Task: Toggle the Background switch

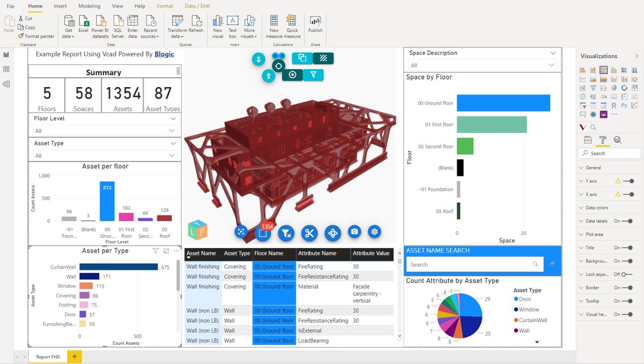Action: [x=628, y=261]
